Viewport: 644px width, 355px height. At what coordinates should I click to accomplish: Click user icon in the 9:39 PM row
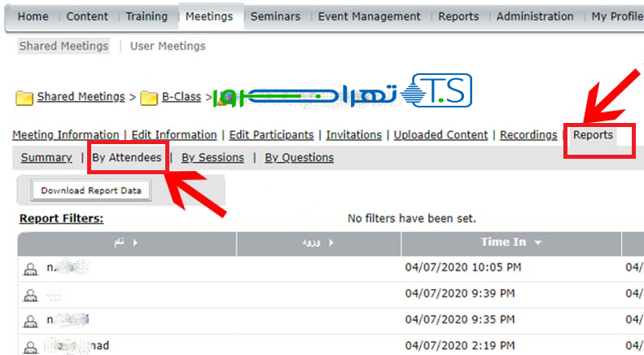pyautogui.click(x=31, y=294)
